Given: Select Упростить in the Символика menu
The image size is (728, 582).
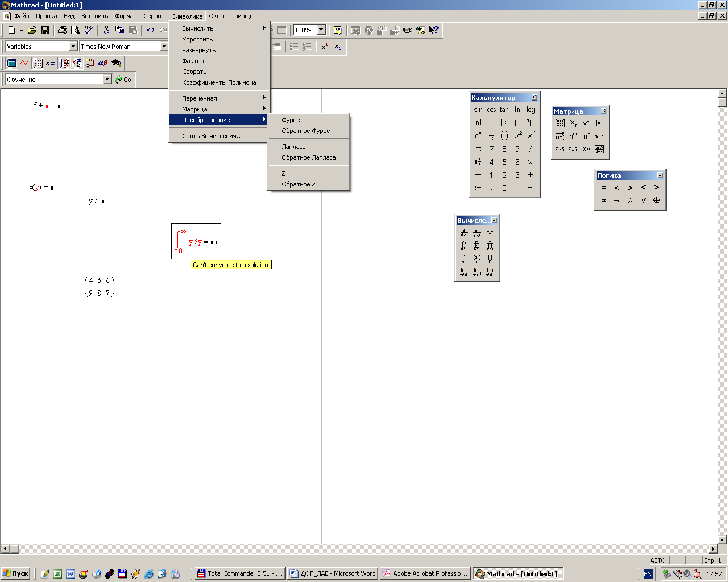Looking at the screenshot, I should click(x=219, y=39).
